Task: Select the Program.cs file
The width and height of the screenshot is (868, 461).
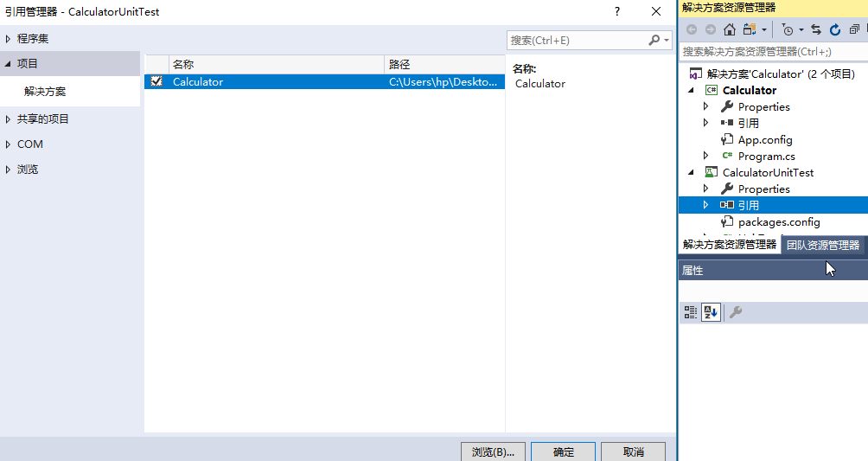Action: tap(767, 157)
